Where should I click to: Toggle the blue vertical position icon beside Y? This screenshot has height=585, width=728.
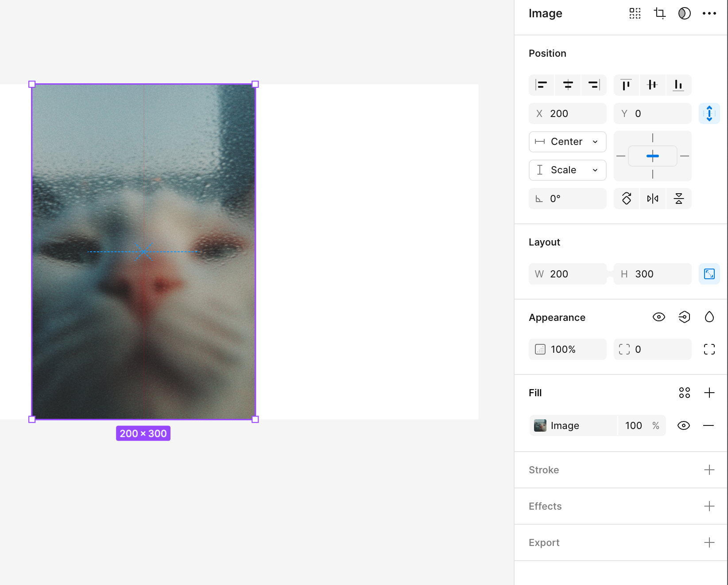(x=709, y=113)
